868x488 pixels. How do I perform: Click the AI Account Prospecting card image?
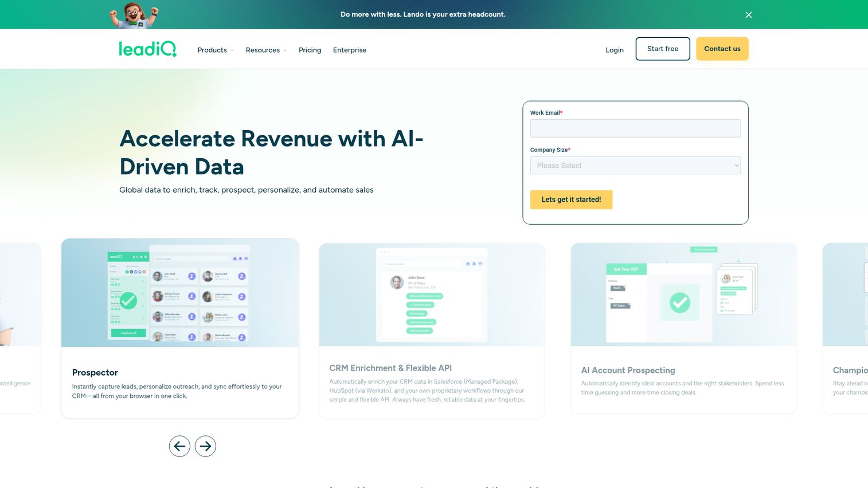point(683,295)
